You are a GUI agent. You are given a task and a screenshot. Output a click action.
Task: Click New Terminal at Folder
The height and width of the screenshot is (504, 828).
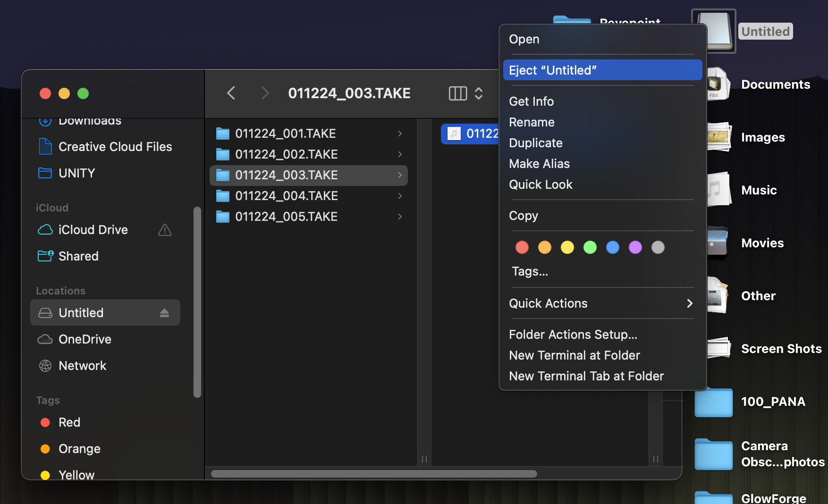pyautogui.click(x=575, y=355)
